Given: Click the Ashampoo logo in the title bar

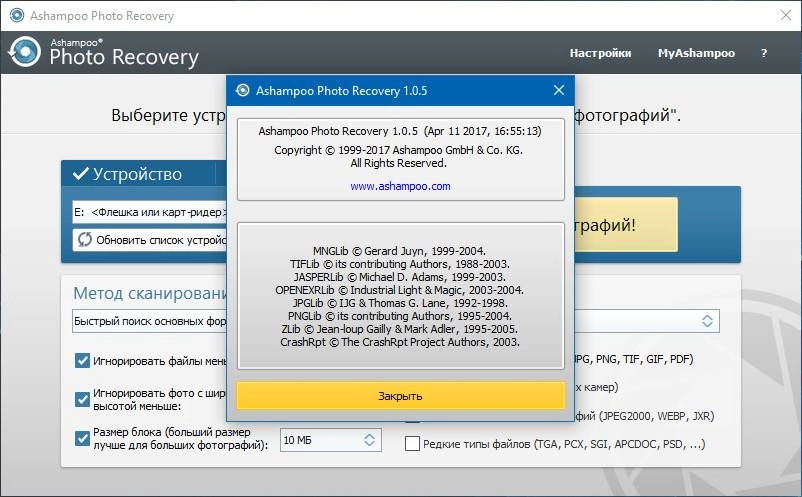Looking at the screenshot, I should pyautogui.click(x=16, y=15).
